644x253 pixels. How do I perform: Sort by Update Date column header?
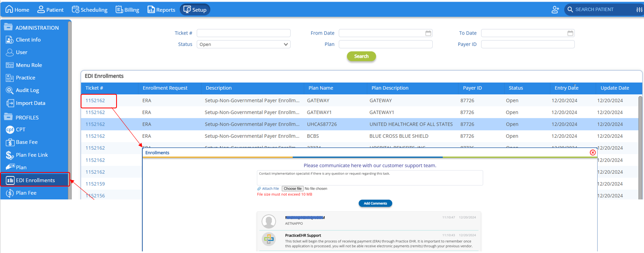615,88
